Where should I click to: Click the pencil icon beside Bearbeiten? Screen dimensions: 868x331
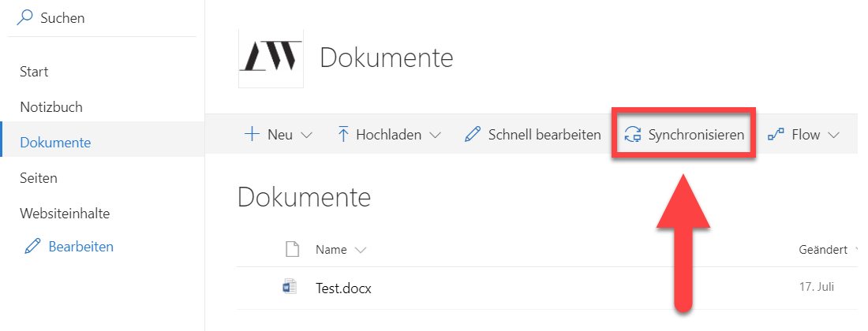(32, 247)
